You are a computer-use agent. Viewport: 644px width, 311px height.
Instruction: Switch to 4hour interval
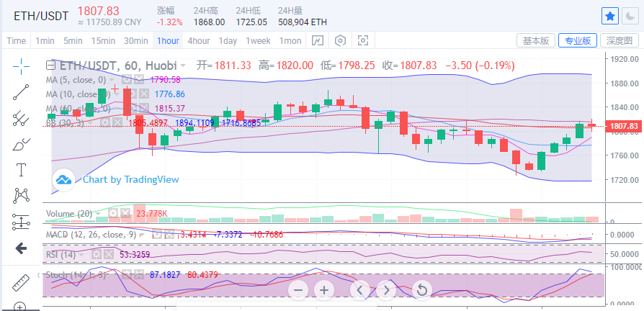tap(199, 40)
